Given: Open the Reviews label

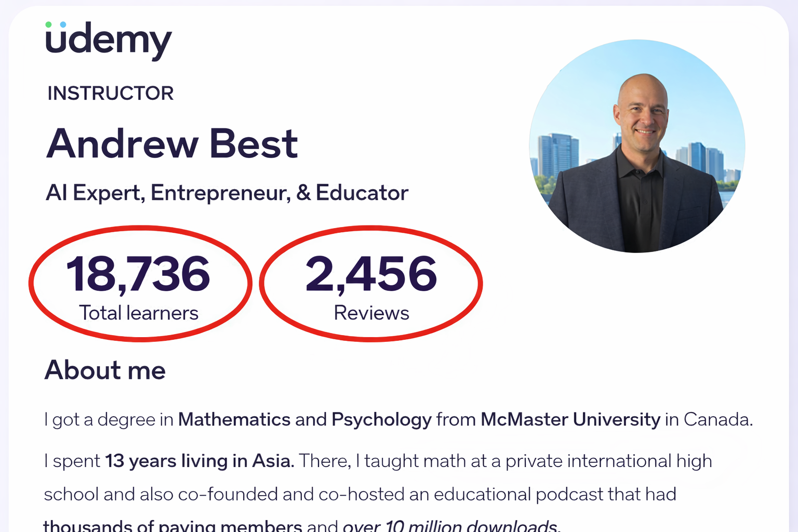Looking at the screenshot, I should 371,313.
